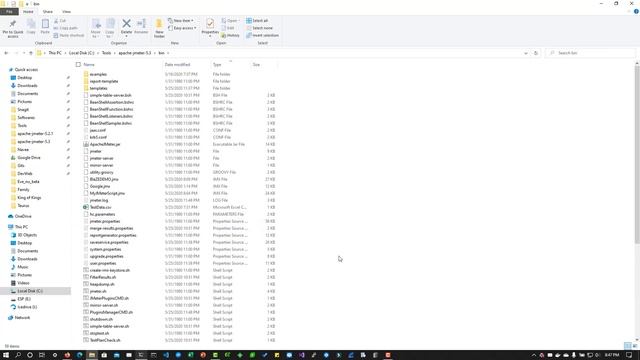Screen dimensions: 640x360
Task: Select Network in navigation pane
Action: [x=22, y=318]
